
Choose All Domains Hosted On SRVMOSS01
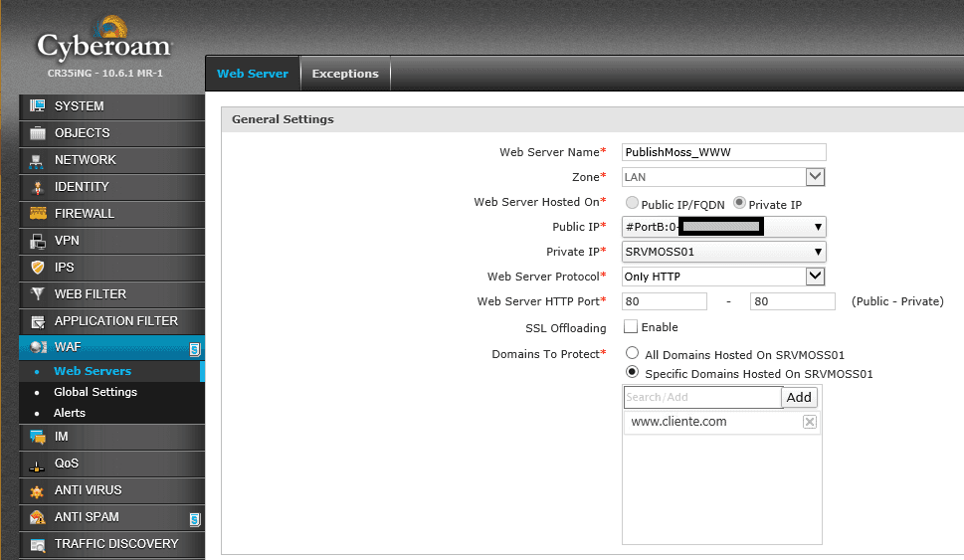(x=632, y=353)
